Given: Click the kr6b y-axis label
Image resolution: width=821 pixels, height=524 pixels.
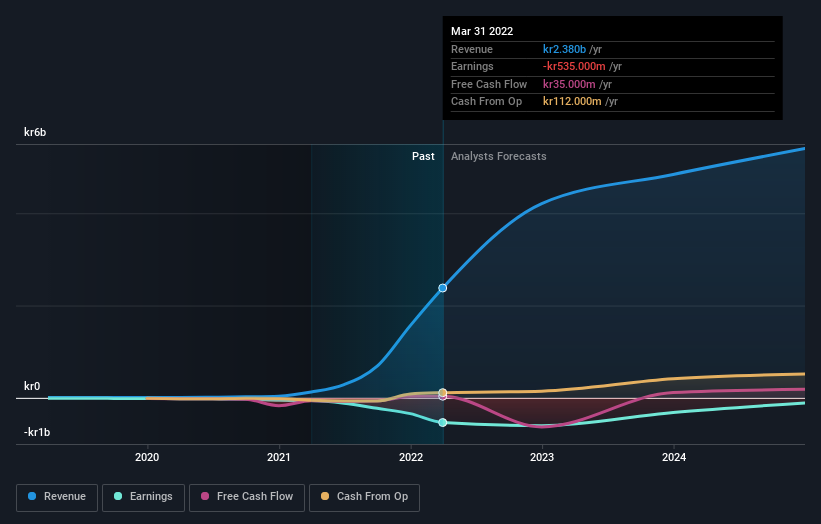Looking at the screenshot, I should tap(35, 132).
